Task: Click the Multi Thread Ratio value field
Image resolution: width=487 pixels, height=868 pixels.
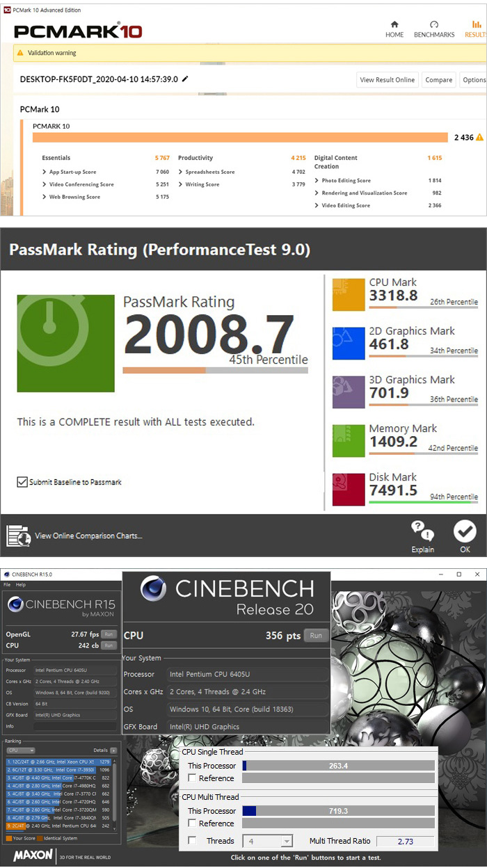Action: point(406,841)
